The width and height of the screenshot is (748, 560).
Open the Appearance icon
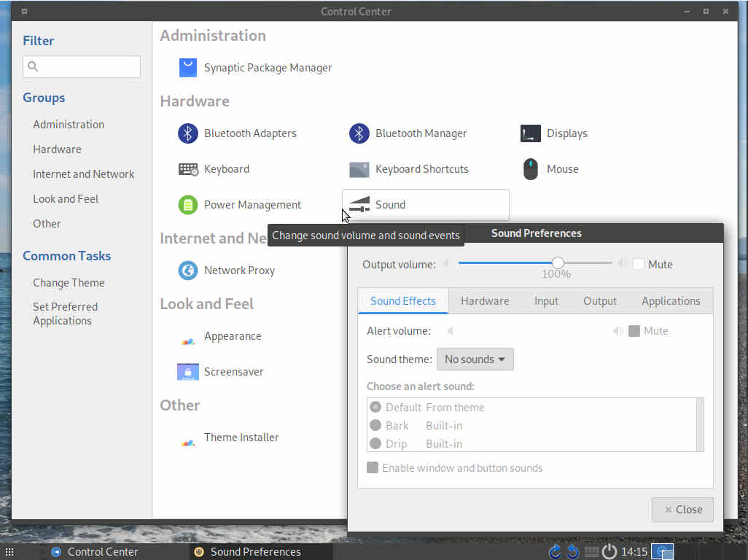point(187,341)
